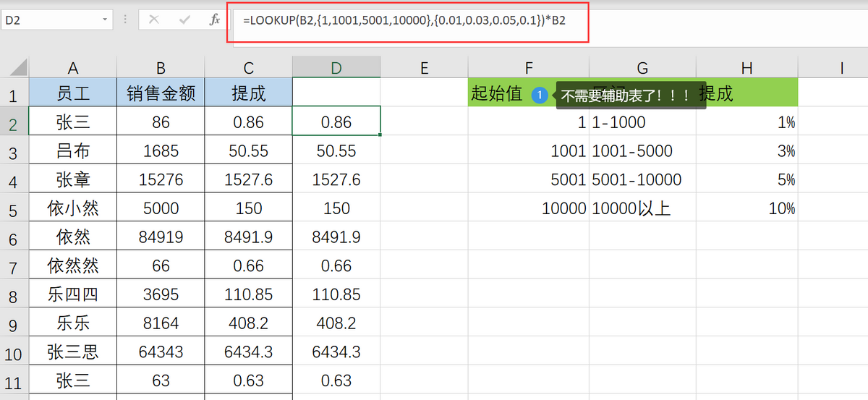Click column C cell 50.55
868x400 pixels.
pos(249,151)
